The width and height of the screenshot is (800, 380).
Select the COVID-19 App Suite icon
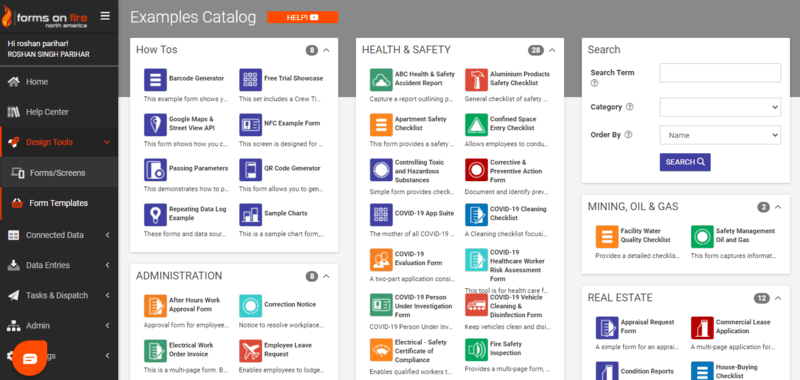point(381,214)
